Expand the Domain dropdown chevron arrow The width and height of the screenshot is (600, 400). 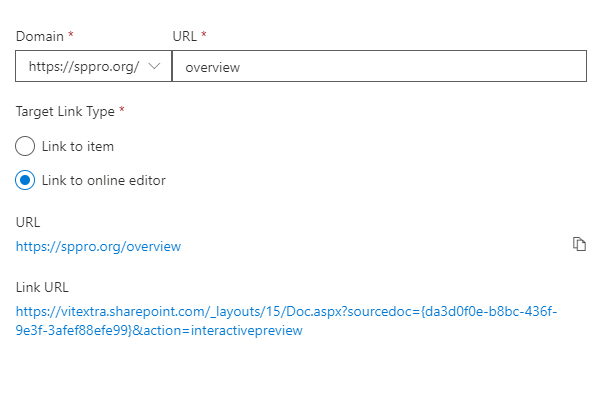154,66
